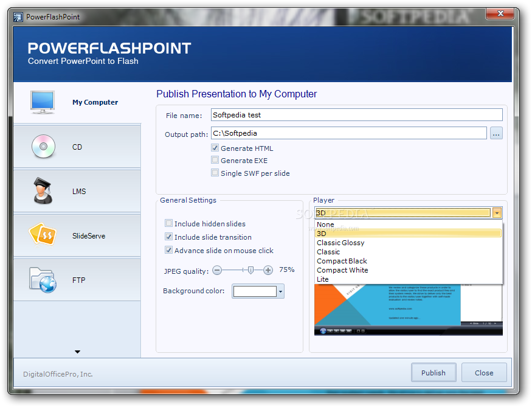Click the white Background color swatch

pos(255,291)
